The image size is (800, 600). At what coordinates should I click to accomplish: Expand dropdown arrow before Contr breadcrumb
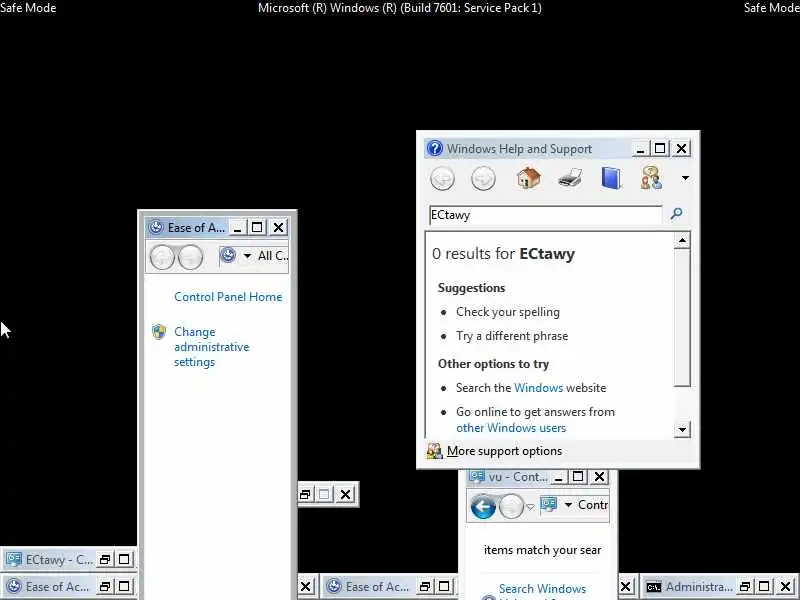[x=568, y=505]
